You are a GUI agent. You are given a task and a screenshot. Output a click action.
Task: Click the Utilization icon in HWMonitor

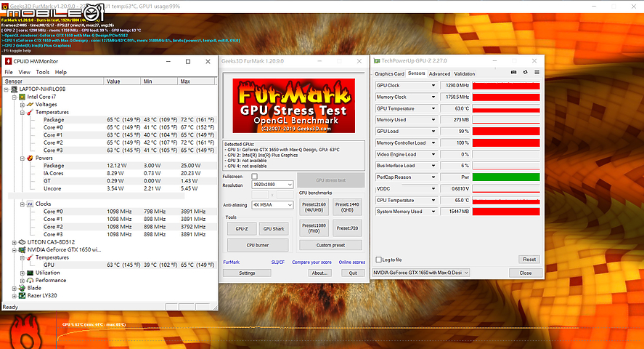[x=30, y=273]
